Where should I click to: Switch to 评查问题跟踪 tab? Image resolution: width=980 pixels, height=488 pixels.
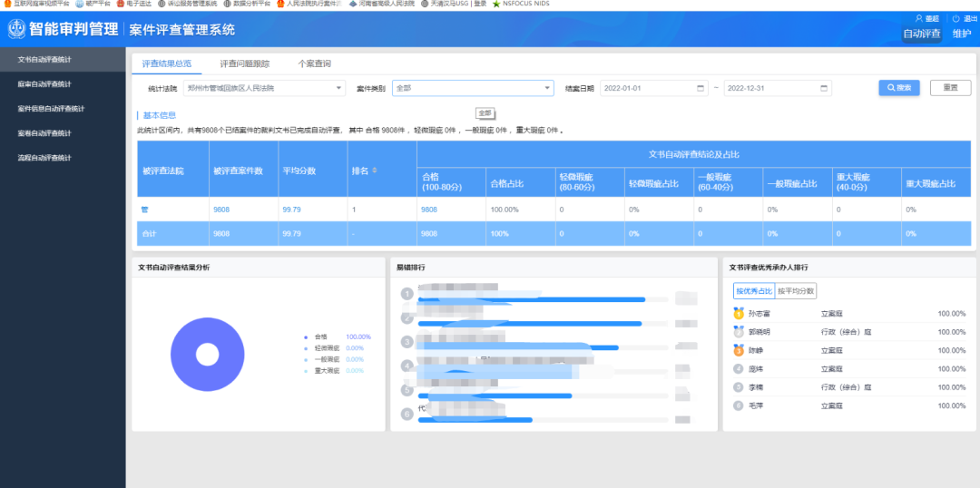[244, 63]
